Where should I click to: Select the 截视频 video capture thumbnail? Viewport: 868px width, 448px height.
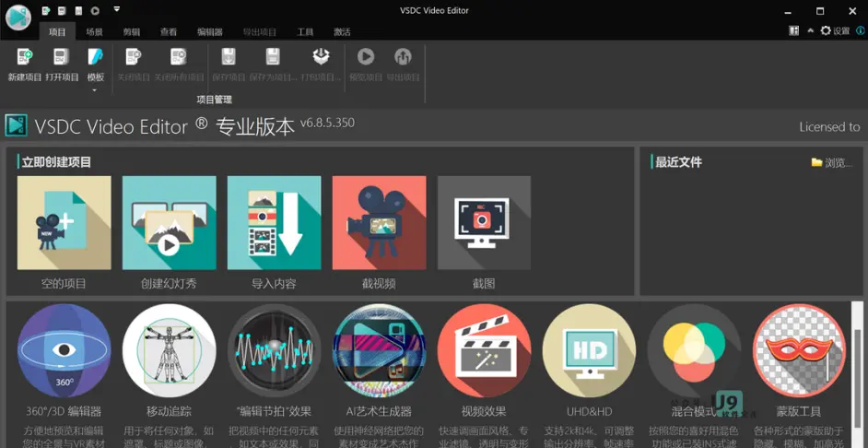380,222
